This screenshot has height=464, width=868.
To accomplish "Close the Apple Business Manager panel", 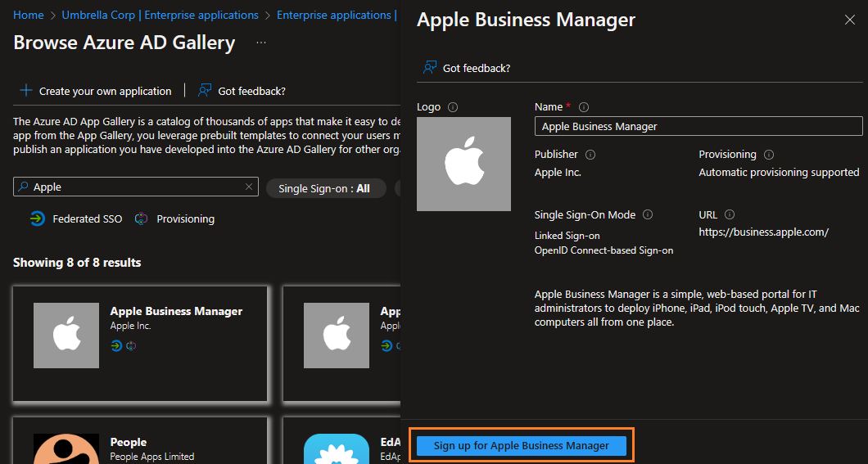I will [x=850, y=20].
